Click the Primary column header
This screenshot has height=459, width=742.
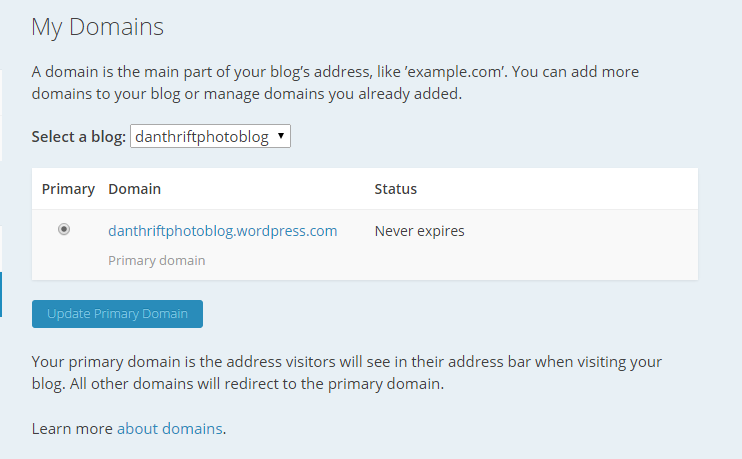pyautogui.click(x=68, y=189)
